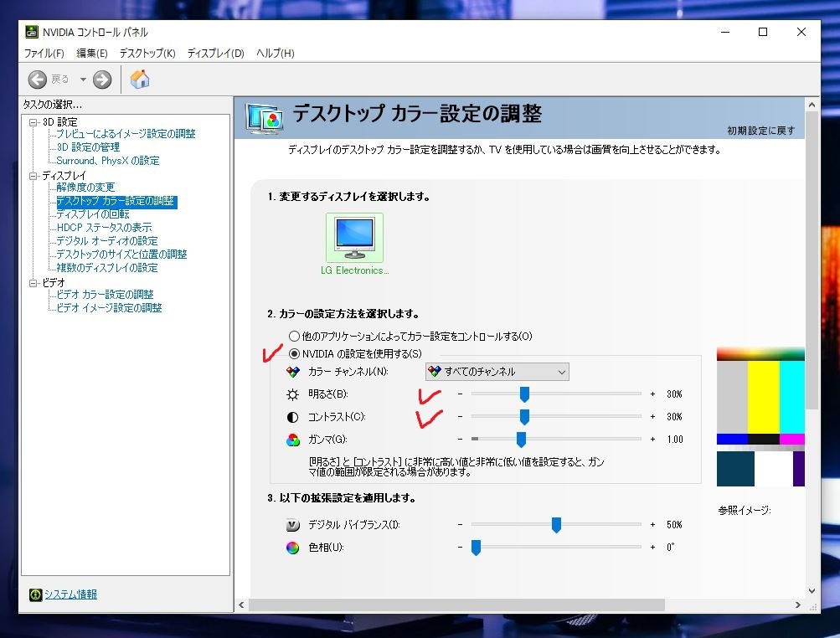This screenshot has height=638, width=840.
Task: Open ビデオ カラー設定の調整 tree item
Action: (105, 295)
